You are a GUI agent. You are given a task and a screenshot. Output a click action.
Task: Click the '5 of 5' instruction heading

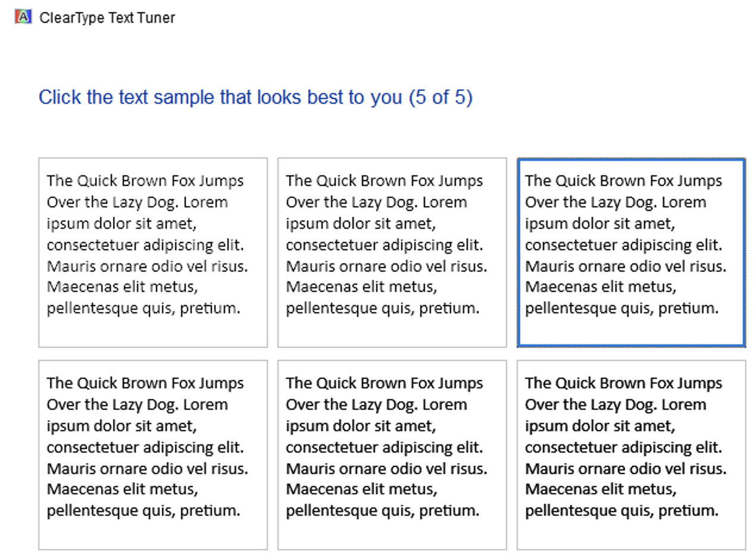(255, 97)
